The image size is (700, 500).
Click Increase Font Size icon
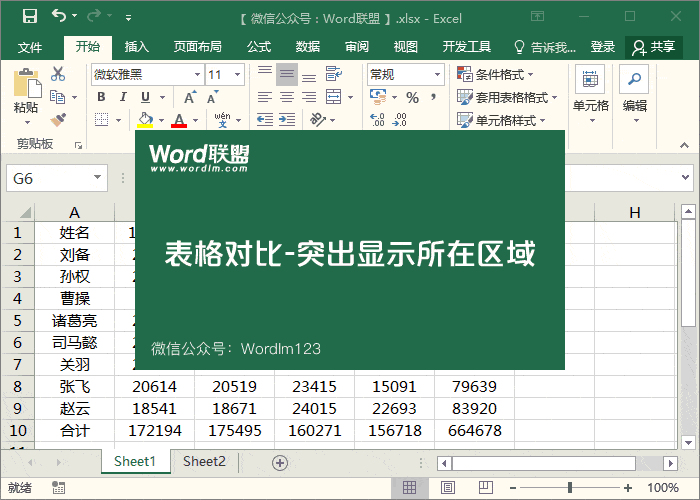tap(190, 97)
